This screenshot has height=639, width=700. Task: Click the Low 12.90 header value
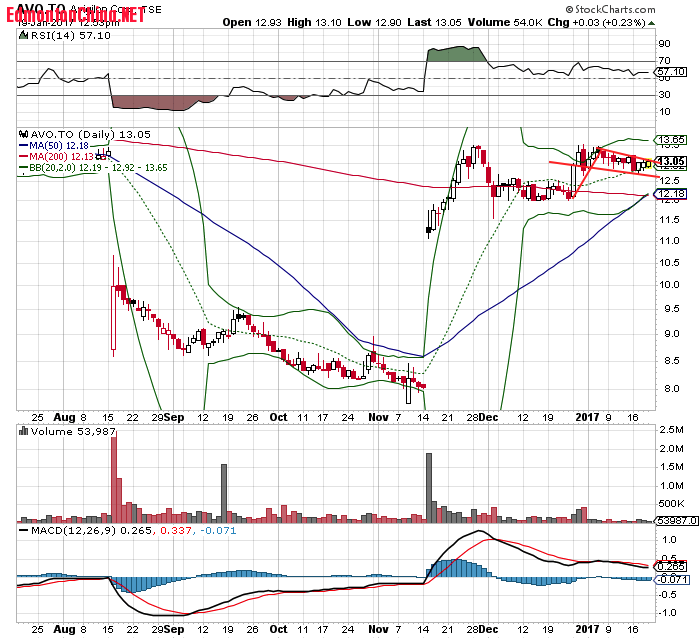(x=374, y=22)
